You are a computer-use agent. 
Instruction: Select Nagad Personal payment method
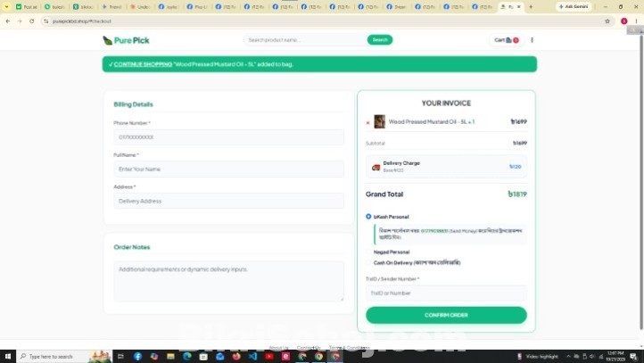click(x=368, y=252)
